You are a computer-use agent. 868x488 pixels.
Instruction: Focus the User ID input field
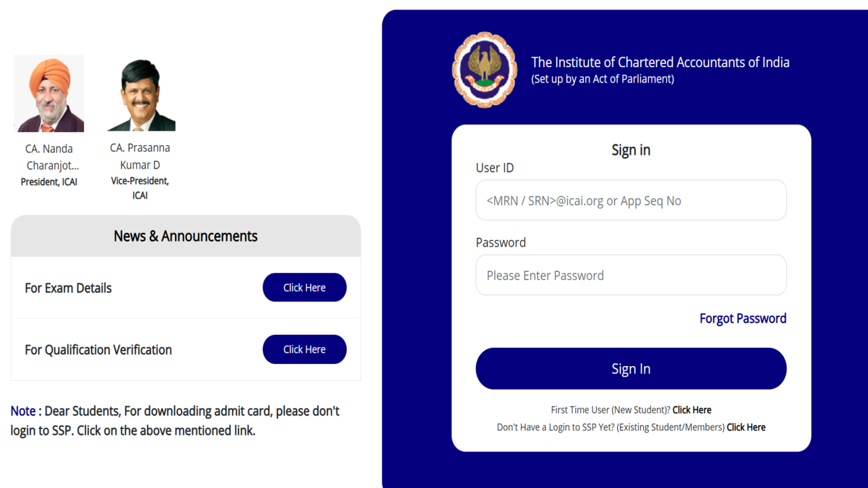631,201
